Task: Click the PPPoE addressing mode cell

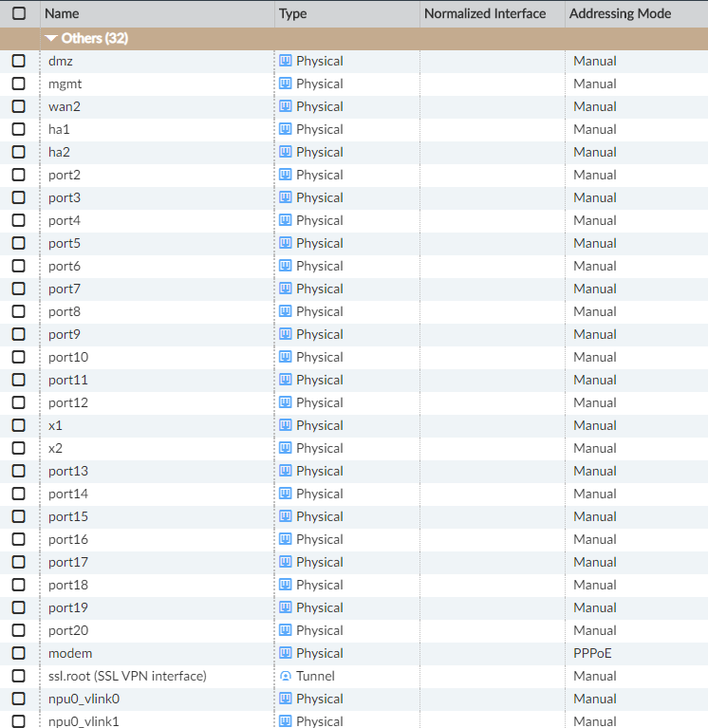Action: 592,653
